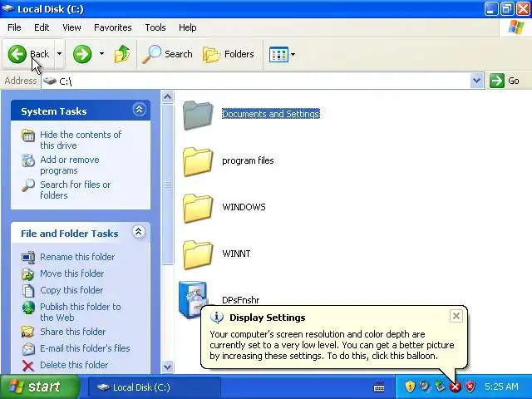Click the Rename this folder icon
This screenshot has width=532, height=399.
tap(28, 257)
